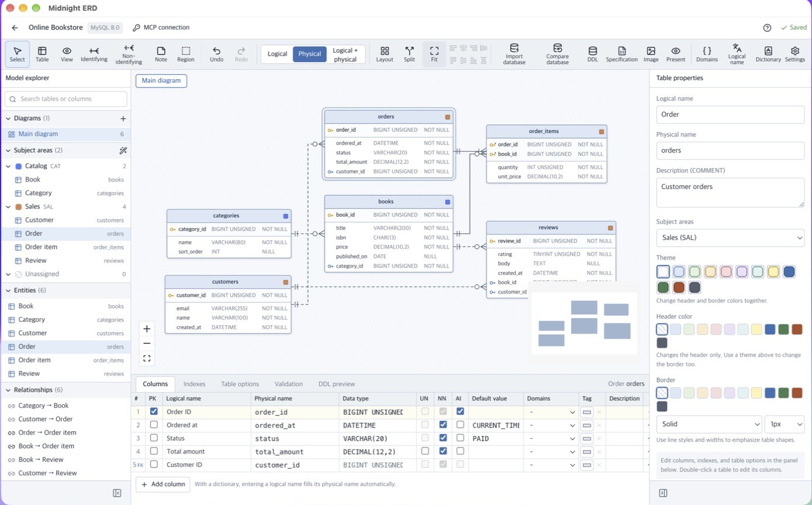Viewport: 812px width, 505px height.
Task: Run auto Layout from the toolbar
Action: [384, 54]
